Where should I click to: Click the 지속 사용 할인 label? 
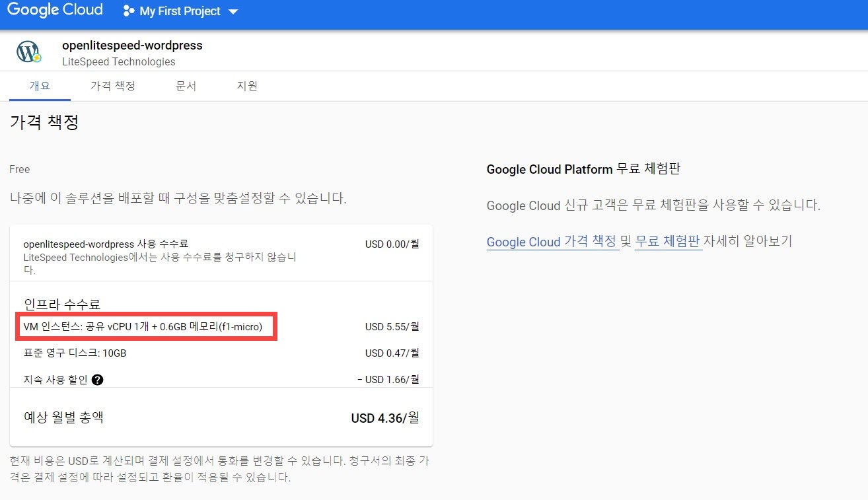pyautogui.click(x=56, y=380)
